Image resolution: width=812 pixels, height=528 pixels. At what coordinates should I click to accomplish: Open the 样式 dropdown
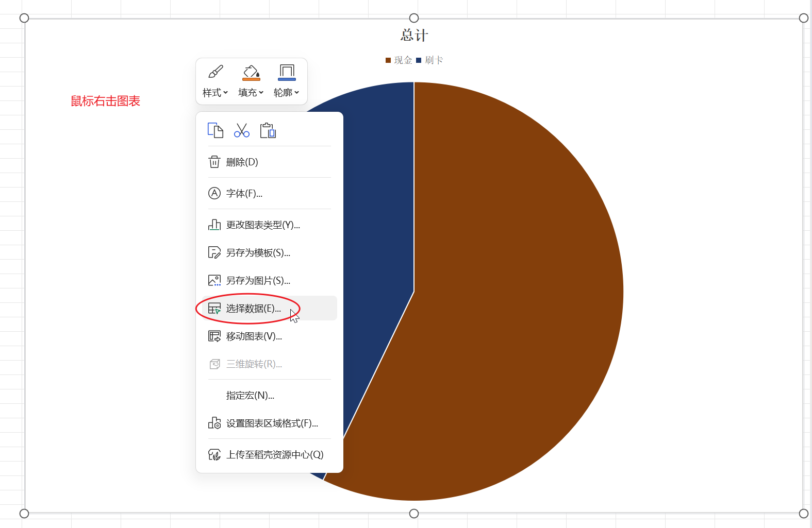pos(215,93)
